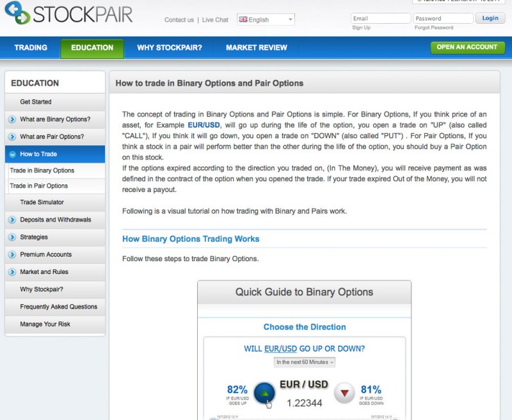The width and height of the screenshot is (512, 420).
Task: Click the Open An Account button
Action: point(468,47)
